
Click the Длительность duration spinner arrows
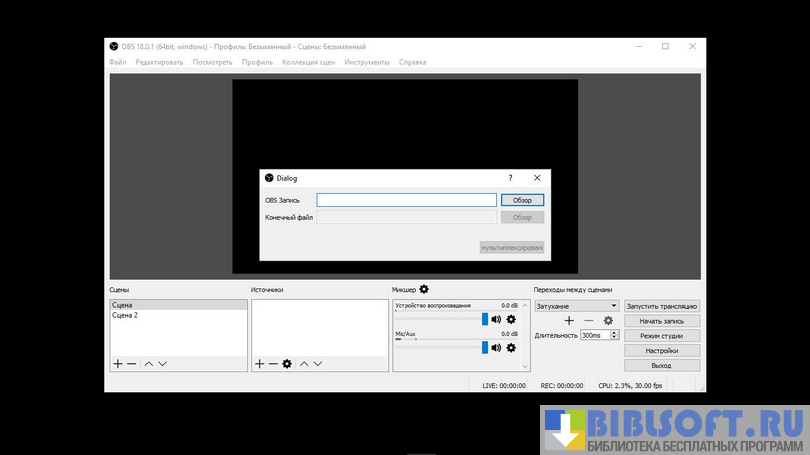[614, 335]
